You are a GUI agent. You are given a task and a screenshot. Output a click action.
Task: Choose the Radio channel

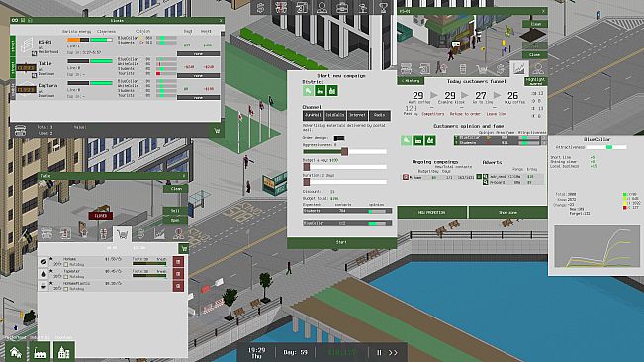click(380, 116)
